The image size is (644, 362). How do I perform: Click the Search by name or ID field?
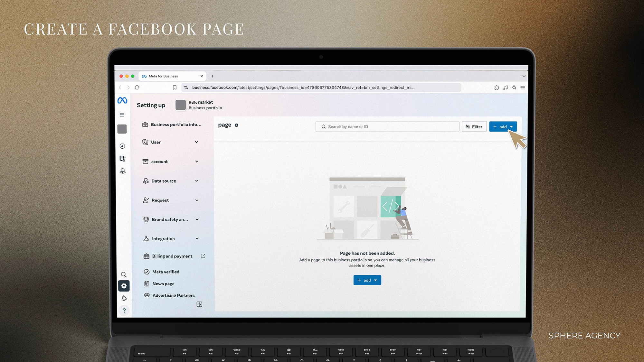pyautogui.click(x=387, y=126)
